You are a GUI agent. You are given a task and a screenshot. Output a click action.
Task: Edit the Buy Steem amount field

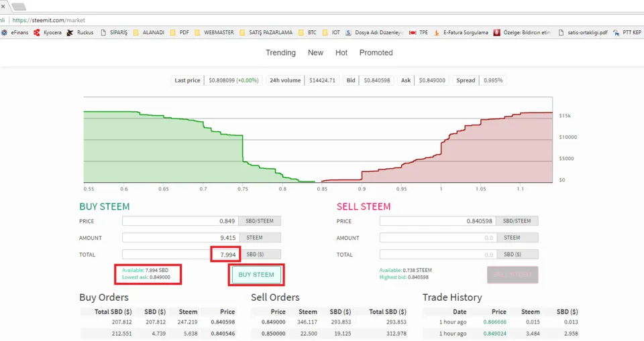[180, 238]
